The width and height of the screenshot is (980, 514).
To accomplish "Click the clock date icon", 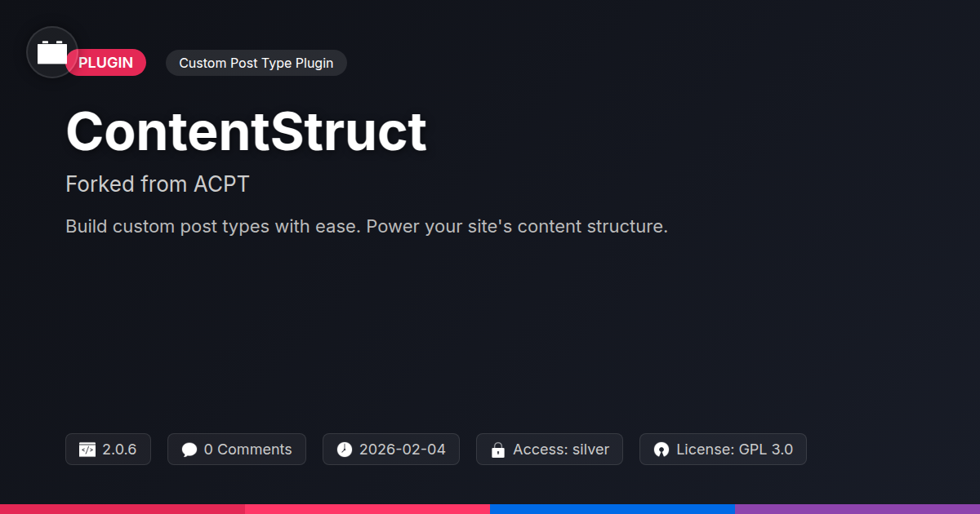I will click(x=345, y=450).
